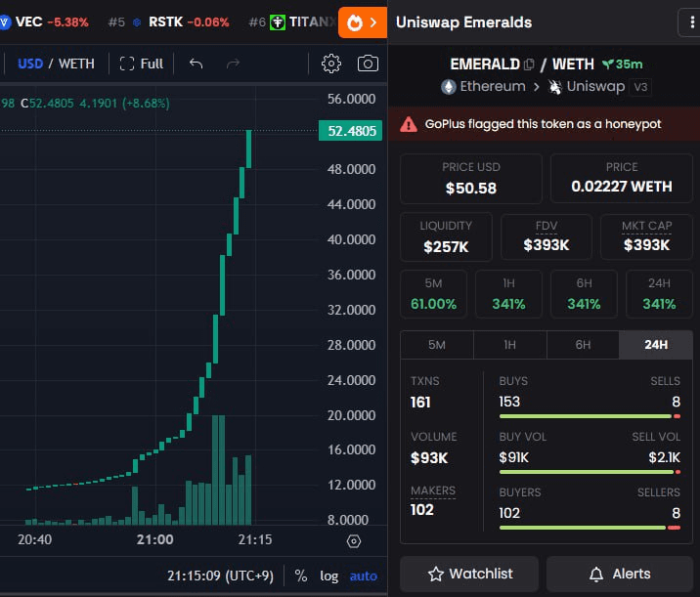Image resolution: width=700 pixels, height=597 pixels.
Task: Open chart time zone settings hexagon icon
Action: pos(354,541)
